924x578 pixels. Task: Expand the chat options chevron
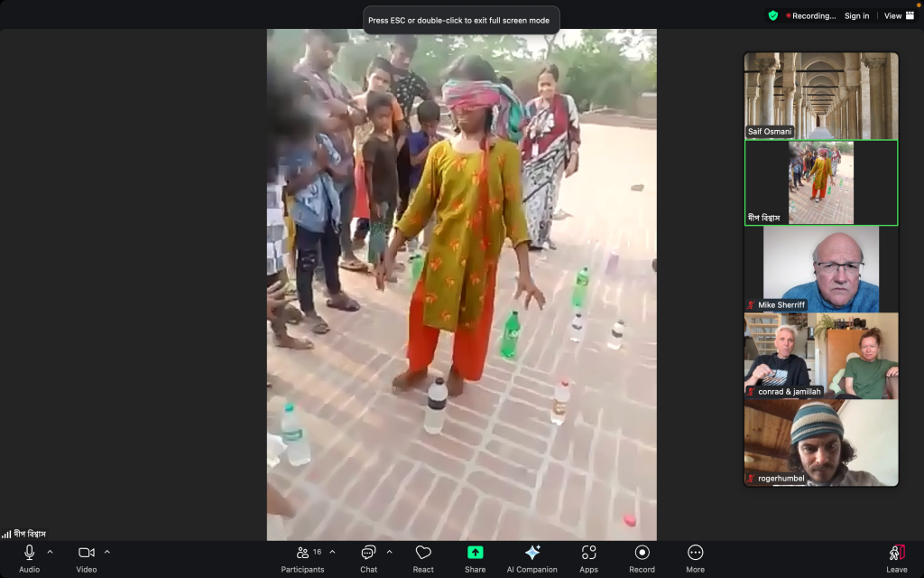click(x=389, y=552)
